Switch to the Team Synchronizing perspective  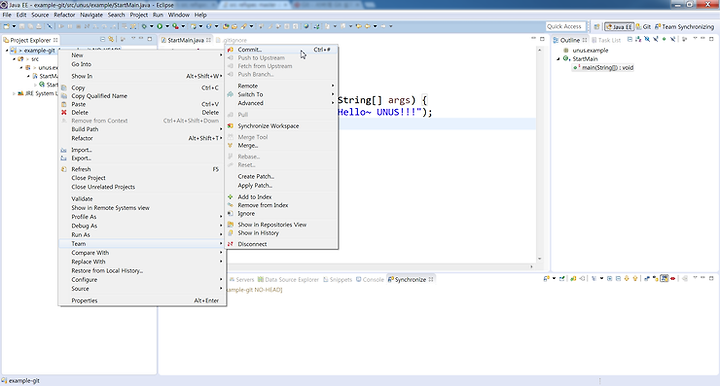click(685, 27)
